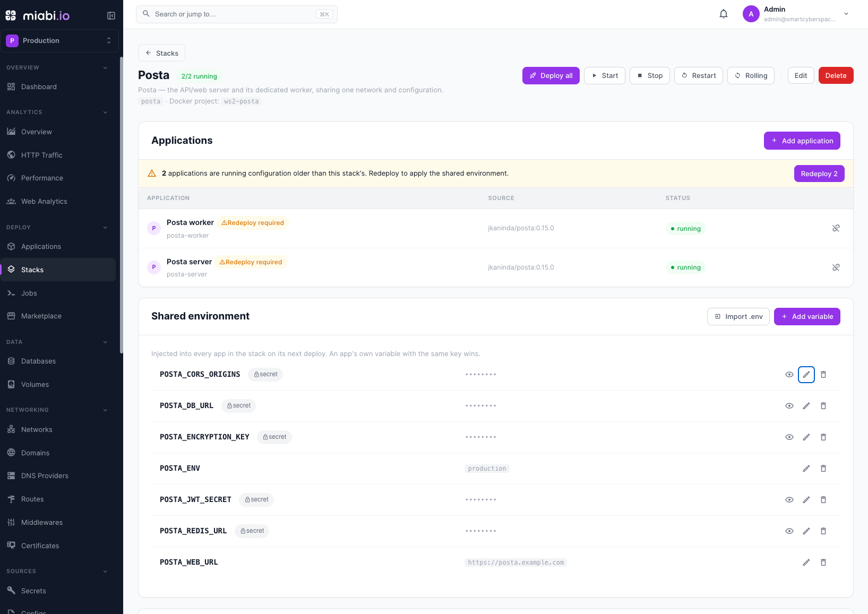Edit the POSTA_DB_URL variable
This screenshot has width=868, height=614.
click(x=806, y=406)
